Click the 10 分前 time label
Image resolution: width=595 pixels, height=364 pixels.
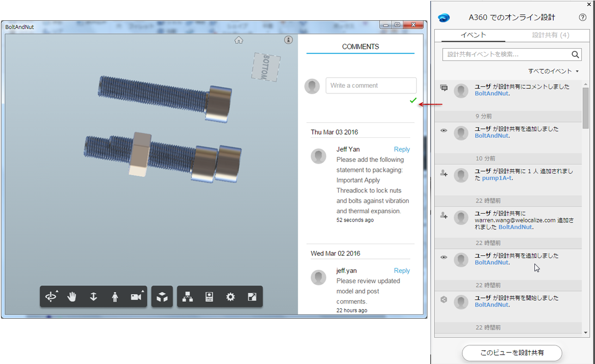pos(485,159)
